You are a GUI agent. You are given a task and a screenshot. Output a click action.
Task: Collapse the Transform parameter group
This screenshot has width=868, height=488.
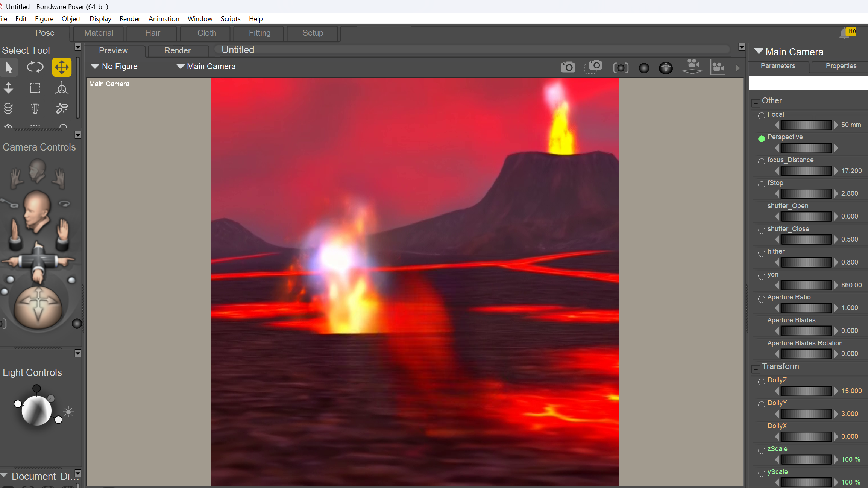click(x=756, y=368)
